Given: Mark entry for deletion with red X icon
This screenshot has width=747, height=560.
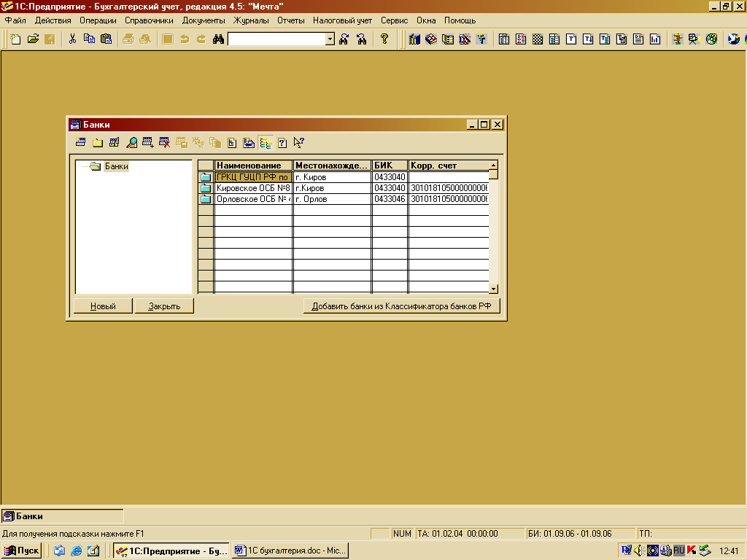Looking at the screenshot, I should click(165, 142).
